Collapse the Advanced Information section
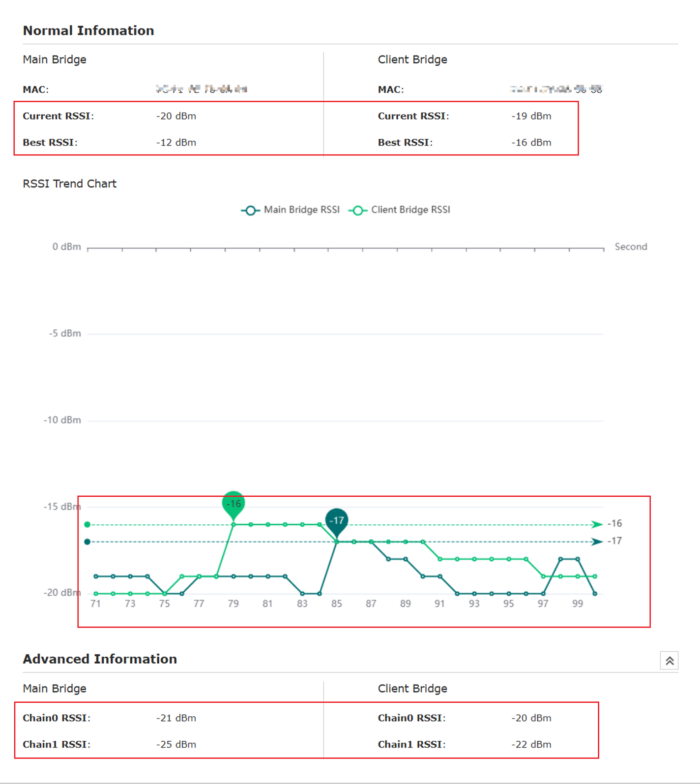The height and width of the screenshot is (784, 700). (669, 661)
